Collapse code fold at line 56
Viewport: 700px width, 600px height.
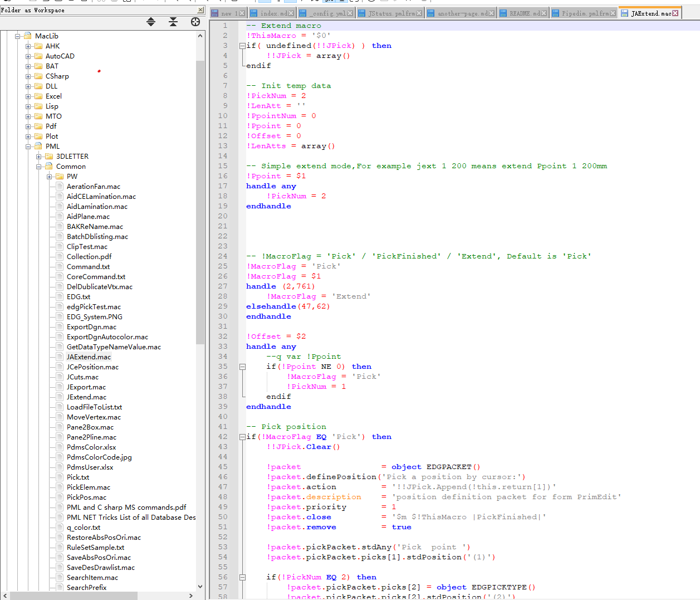click(x=242, y=577)
